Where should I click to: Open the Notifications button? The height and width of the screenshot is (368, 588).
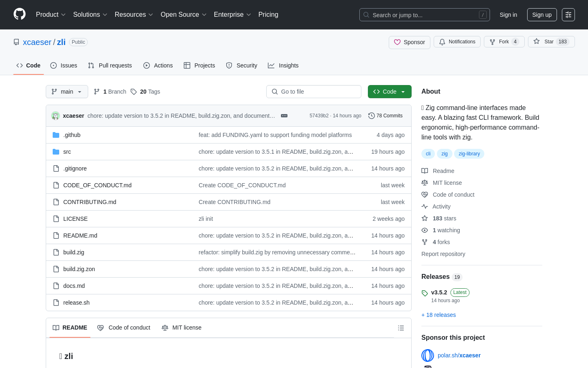click(457, 42)
